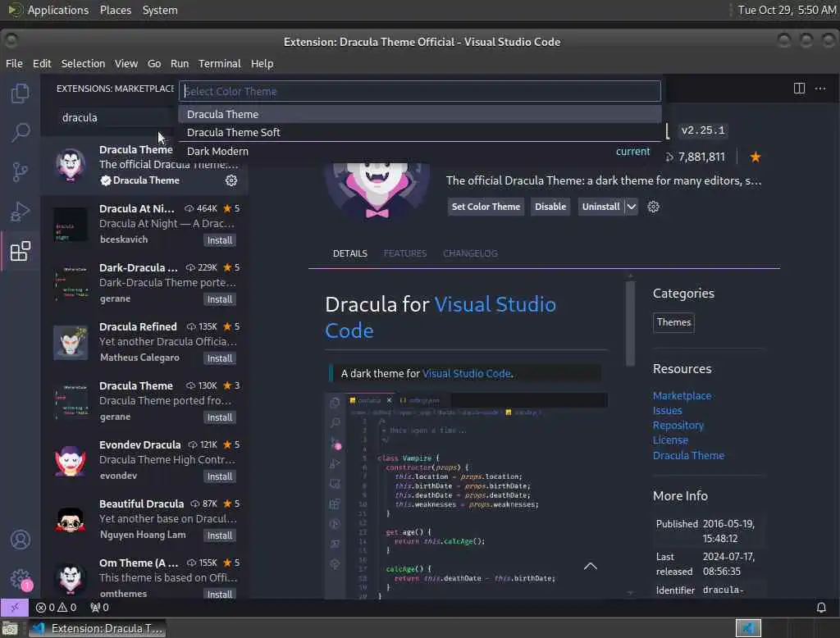Split the editor to the right
Image resolution: width=840 pixels, height=638 pixels.
pyautogui.click(x=799, y=89)
